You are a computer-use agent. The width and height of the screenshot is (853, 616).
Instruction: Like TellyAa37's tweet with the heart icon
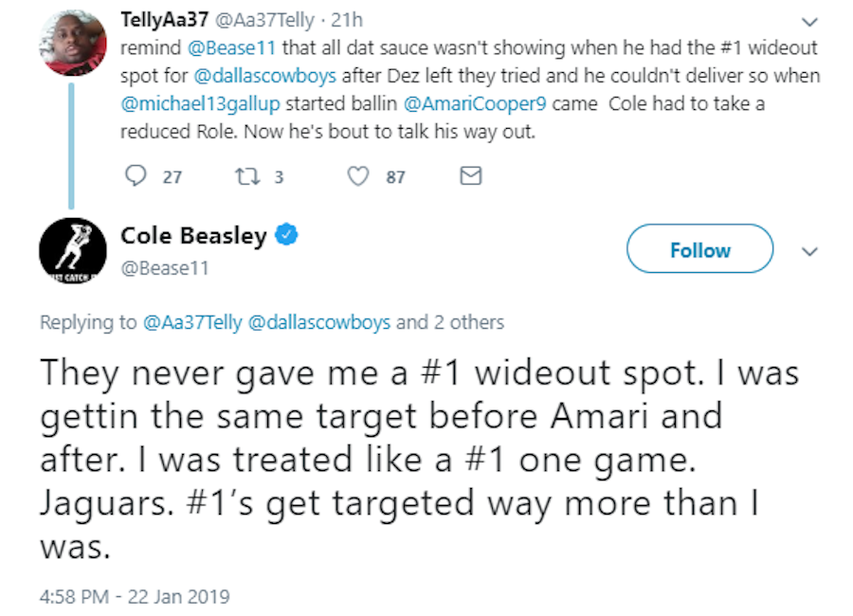357,176
